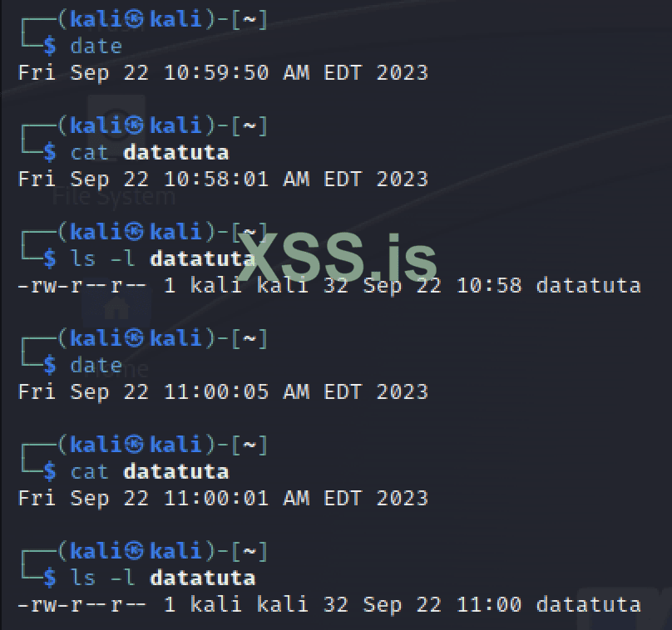The height and width of the screenshot is (630, 672).
Task: Click the cat output showing 11:00:01
Action: (x=223, y=498)
